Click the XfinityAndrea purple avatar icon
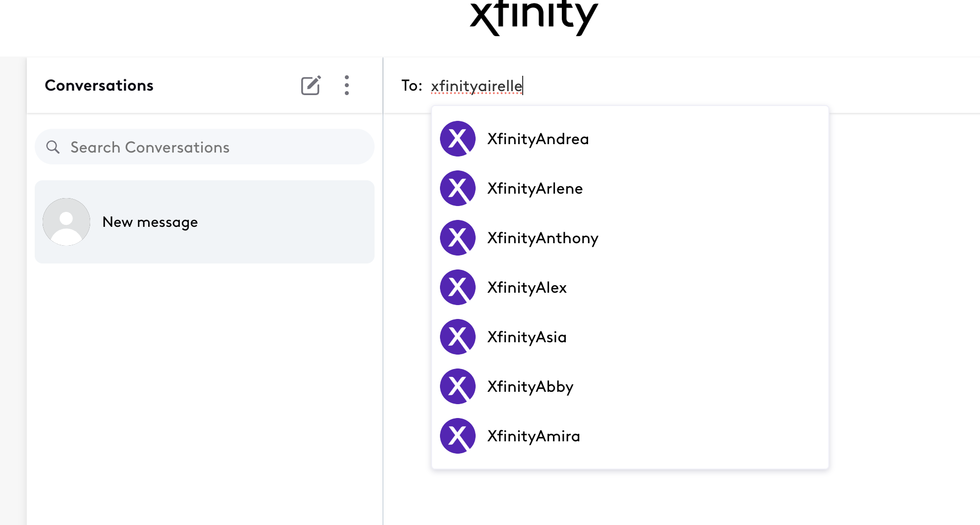This screenshot has width=980, height=525. coord(458,139)
